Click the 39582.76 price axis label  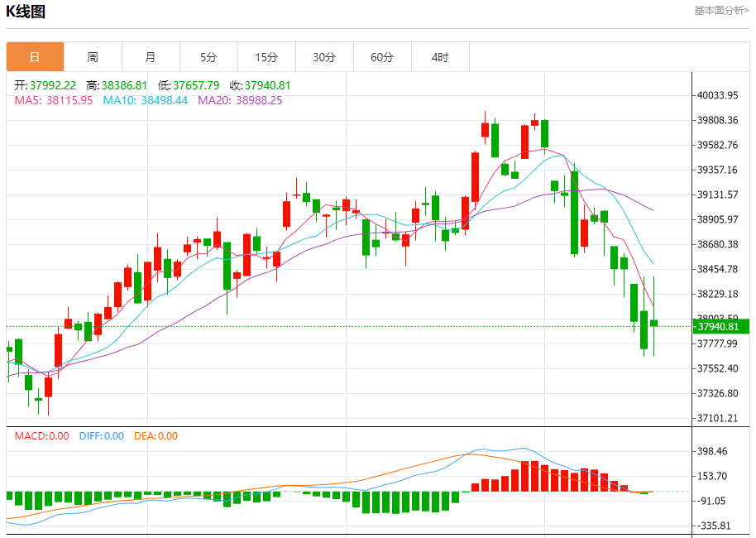pyautogui.click(x=717, y=145)
